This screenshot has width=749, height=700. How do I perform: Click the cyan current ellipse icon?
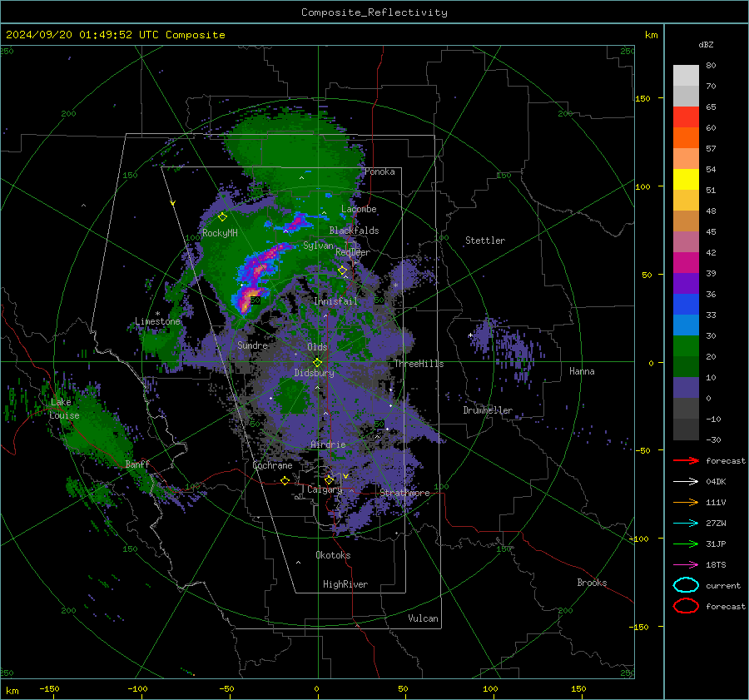click(x=686, y=585)
